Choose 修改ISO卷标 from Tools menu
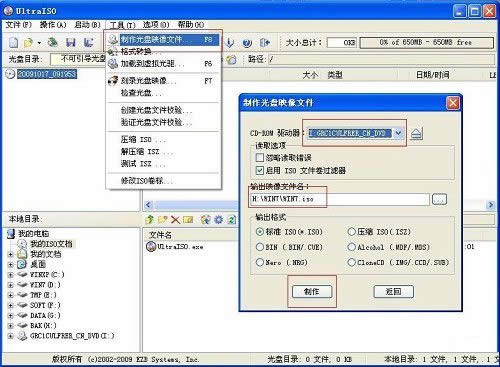This screenshot has height=367, width=500. point(163,181)
